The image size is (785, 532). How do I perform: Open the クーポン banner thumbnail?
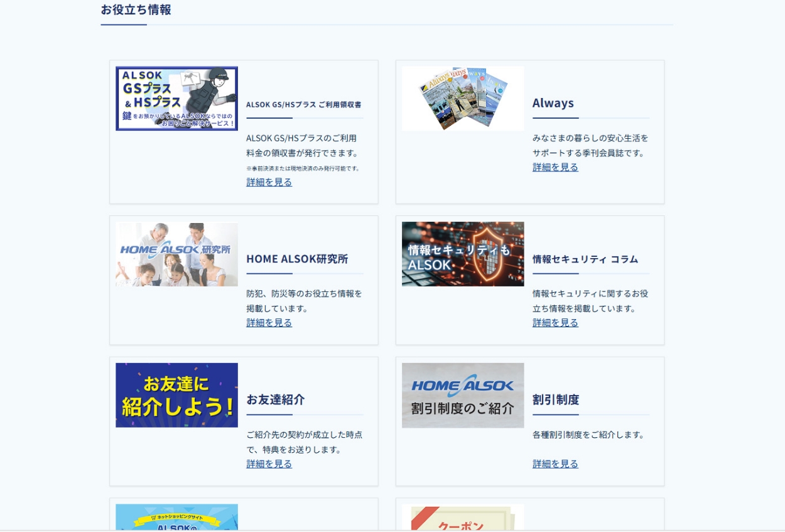click(x=463, y=518)
